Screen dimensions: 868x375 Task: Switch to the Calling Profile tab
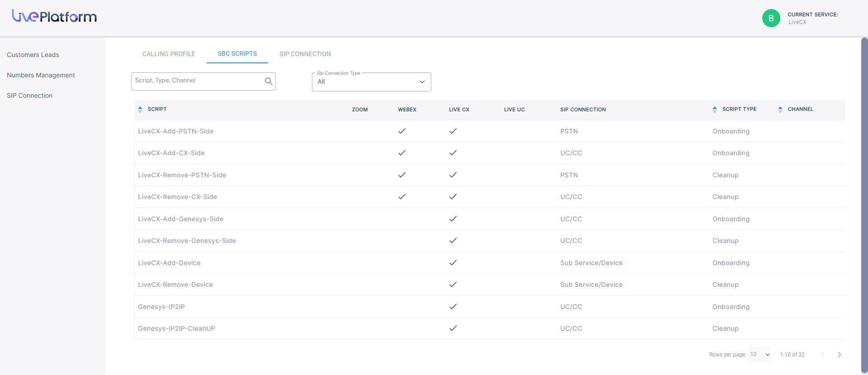169,54
